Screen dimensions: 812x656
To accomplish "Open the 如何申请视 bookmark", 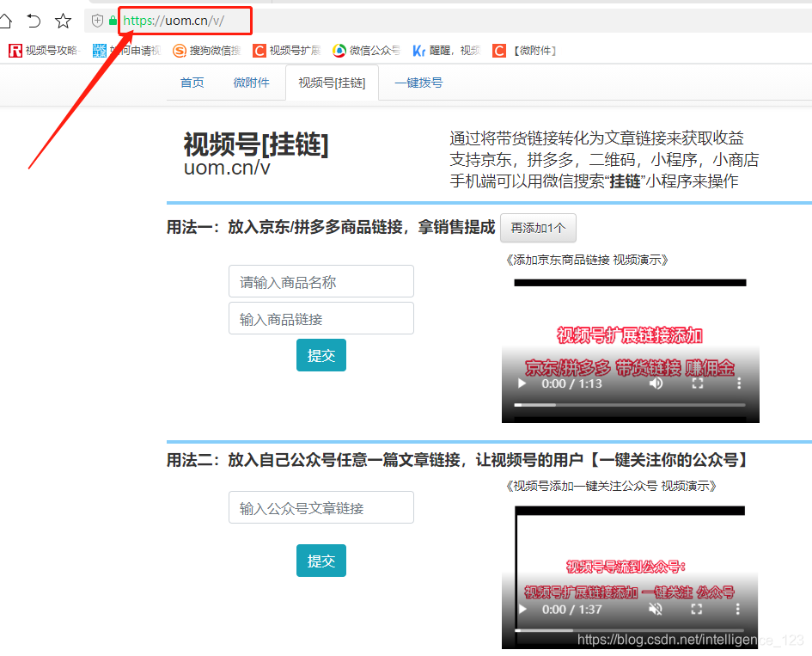I will point(127,50).
